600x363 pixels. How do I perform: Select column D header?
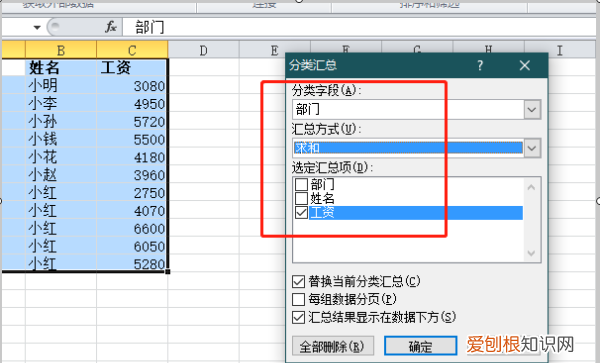point(204,50)
